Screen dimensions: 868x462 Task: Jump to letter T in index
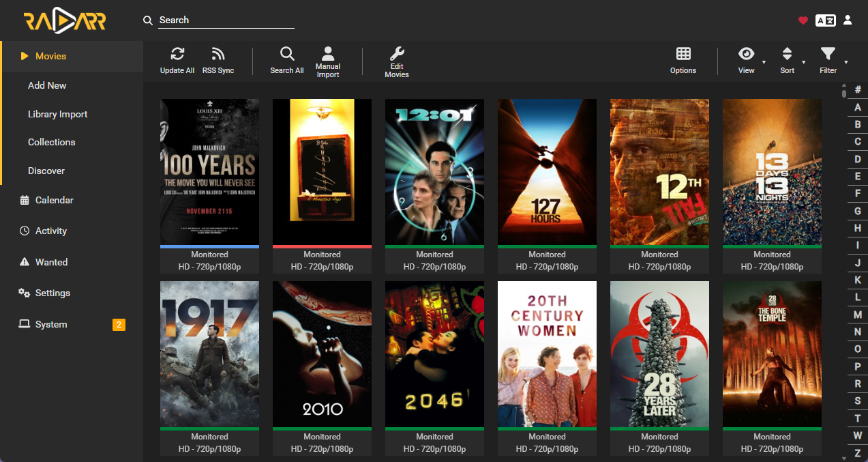click(858, 418)
